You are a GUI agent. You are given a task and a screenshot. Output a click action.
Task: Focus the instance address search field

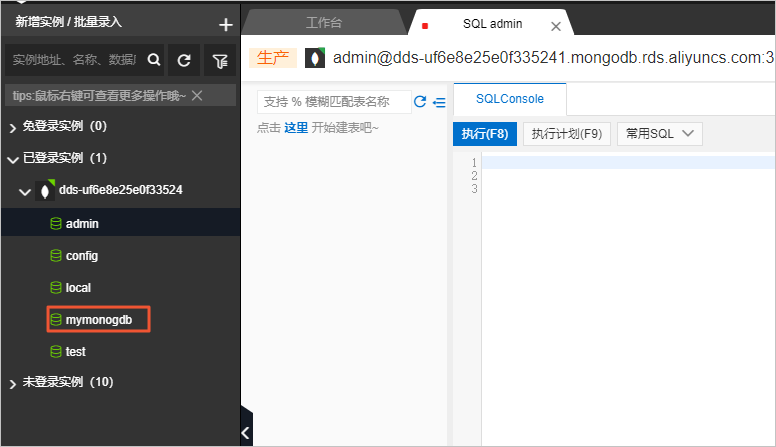point(74,60)
